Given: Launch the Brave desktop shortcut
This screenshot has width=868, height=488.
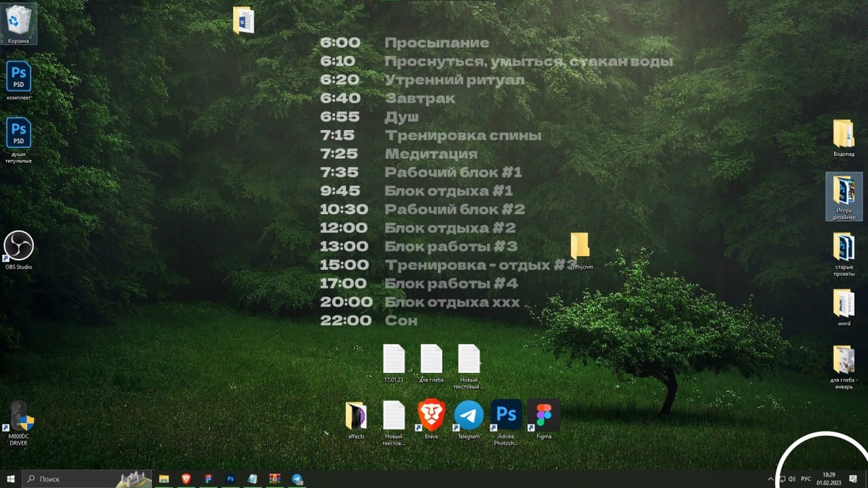Looking at the screenshot, I should point(431,419).
